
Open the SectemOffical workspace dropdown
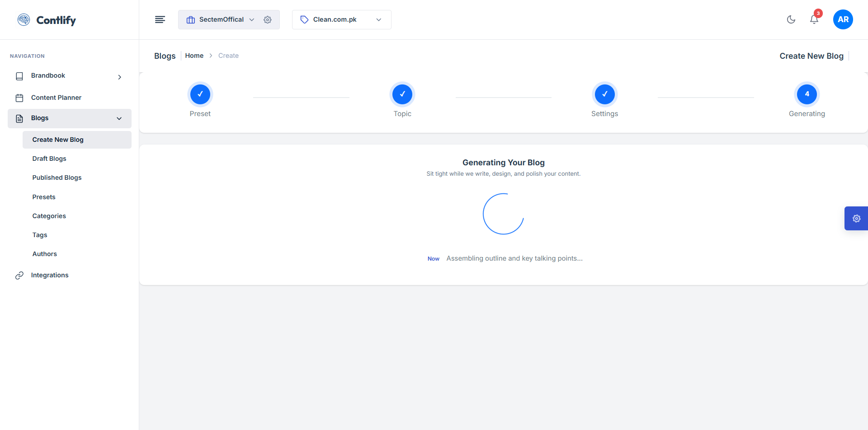click(x=221, y=20)
